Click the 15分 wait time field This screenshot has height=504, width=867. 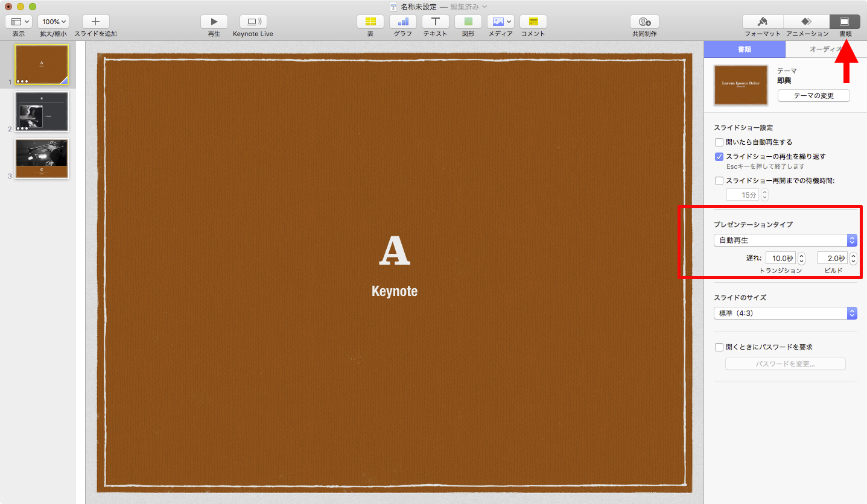743,195
